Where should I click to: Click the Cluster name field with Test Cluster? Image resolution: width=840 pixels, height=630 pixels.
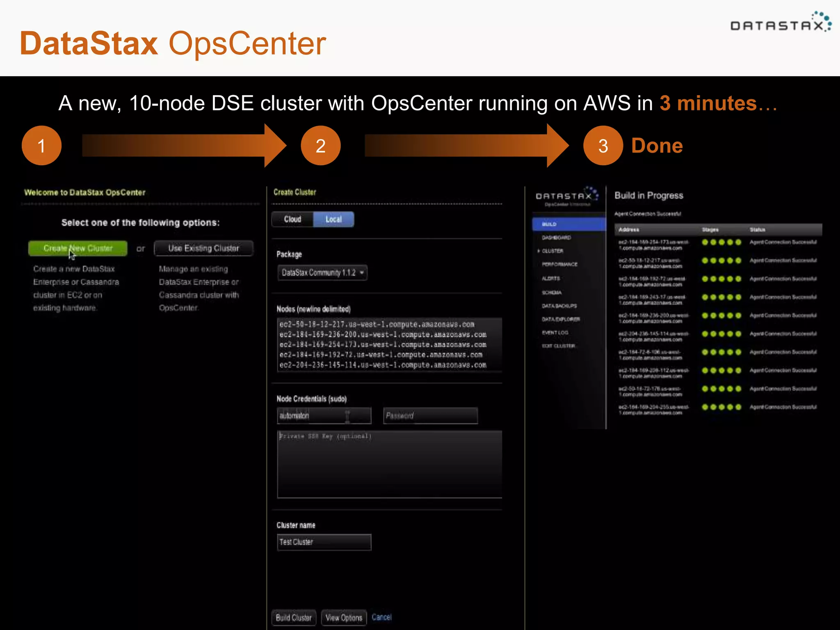(324, 542)
